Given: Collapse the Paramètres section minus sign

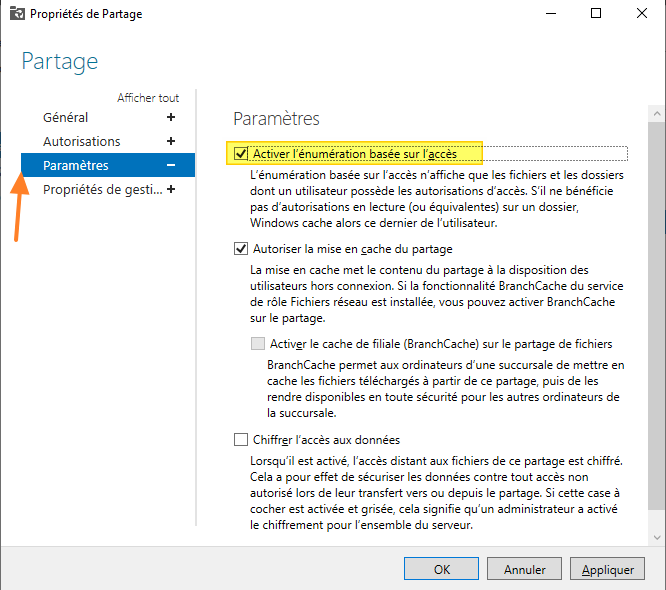Looking at the screenshot, I should click(x=171, y=165).
